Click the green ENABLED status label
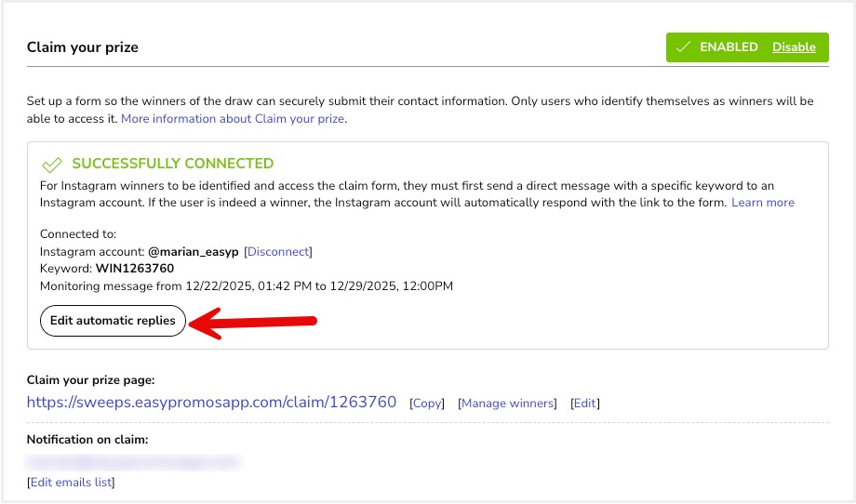 [x=729, y=47]
